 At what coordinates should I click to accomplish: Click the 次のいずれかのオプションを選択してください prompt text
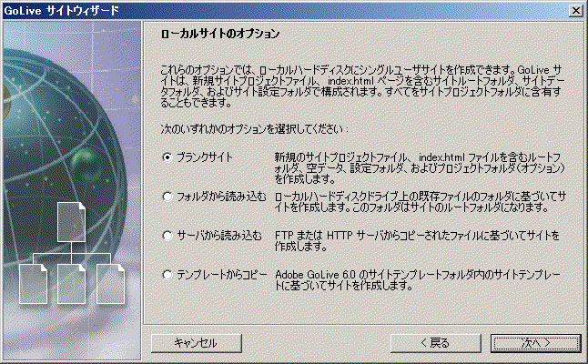248,129
